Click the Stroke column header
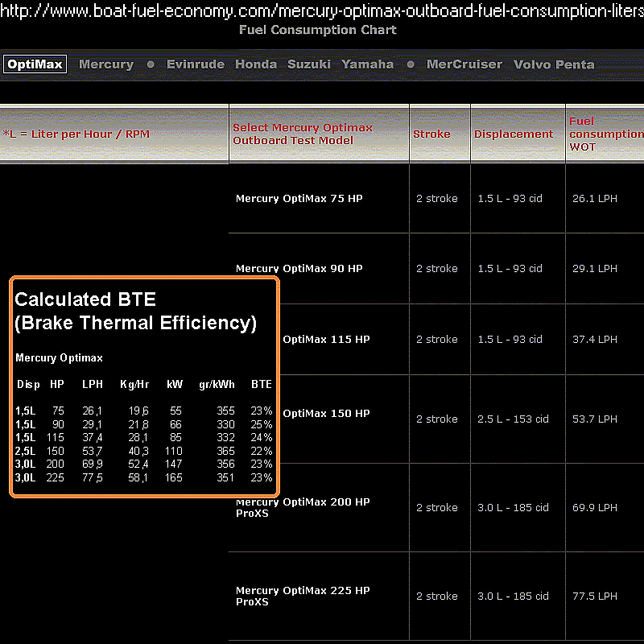 click(x=431, y=134)
